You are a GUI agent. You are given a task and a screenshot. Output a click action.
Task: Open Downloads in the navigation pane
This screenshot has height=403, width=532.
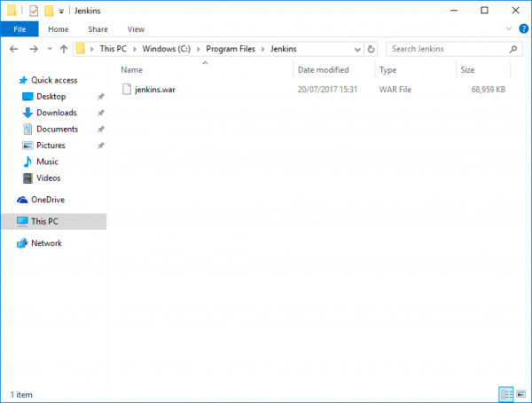click(57, 113)
